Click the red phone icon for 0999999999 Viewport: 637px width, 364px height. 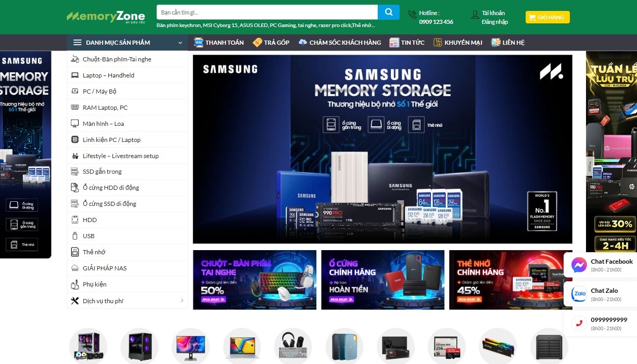click(x=579, y=323)
